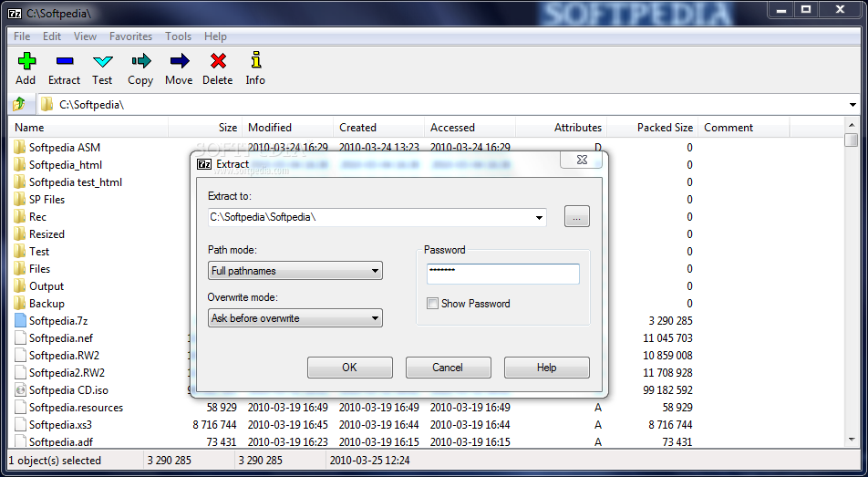Click the packed size 99 182 592

click(x=667, y=390)
